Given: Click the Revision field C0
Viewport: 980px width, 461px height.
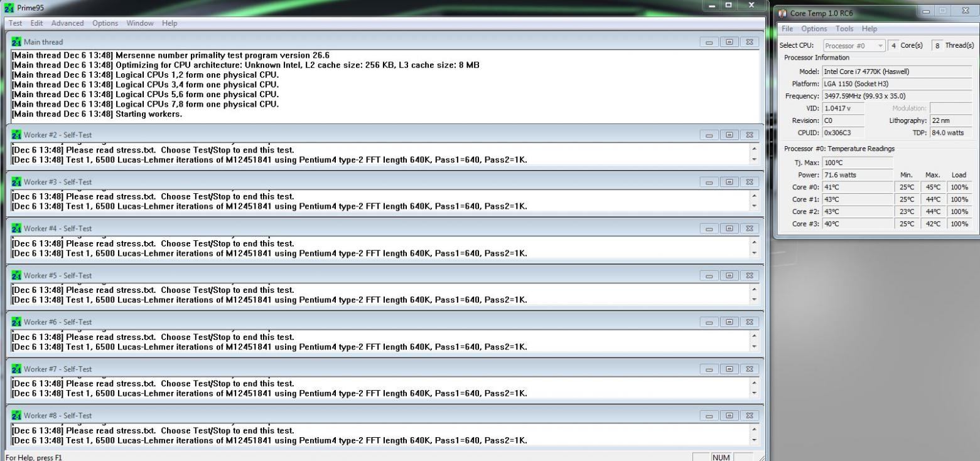Looking at the screenshot, I should tap(843, 120).
